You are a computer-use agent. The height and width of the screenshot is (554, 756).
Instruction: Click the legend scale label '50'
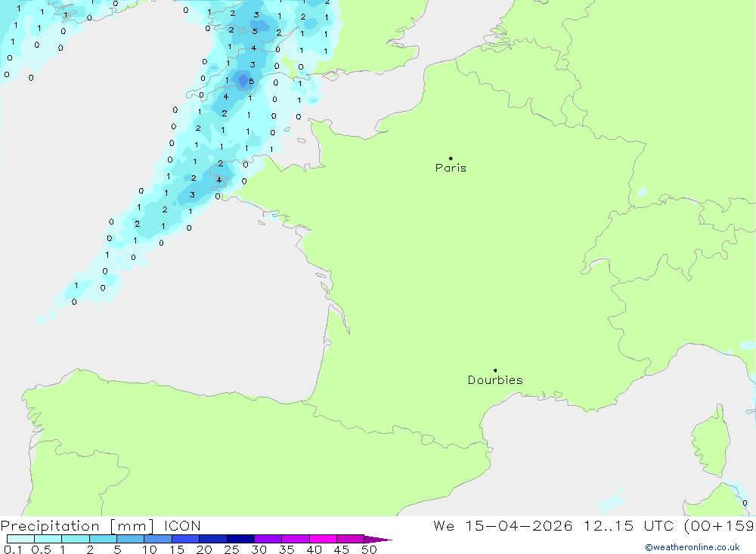pyautogui.click(x=369, y=549)
